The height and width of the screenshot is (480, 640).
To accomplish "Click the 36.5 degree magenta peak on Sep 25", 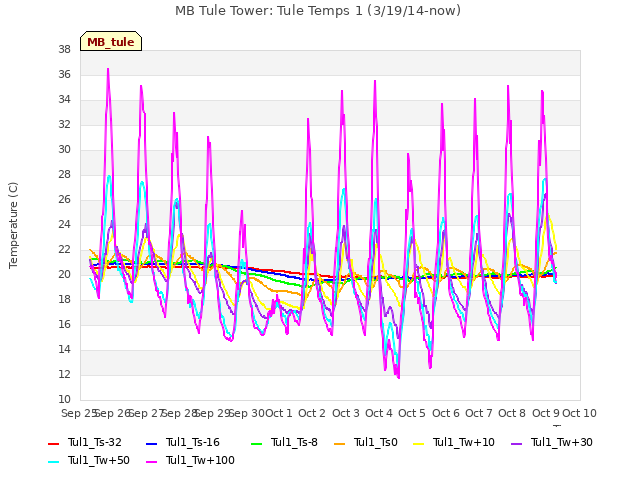I will coord(108,69).
